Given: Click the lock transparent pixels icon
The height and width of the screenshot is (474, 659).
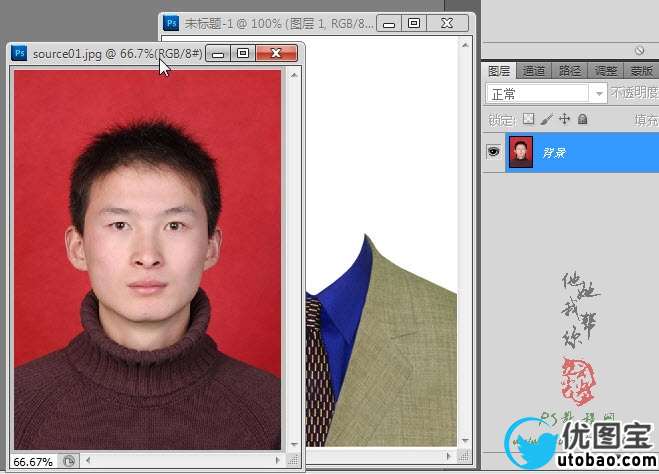Looking at the screenshot, I should point(529,119).
